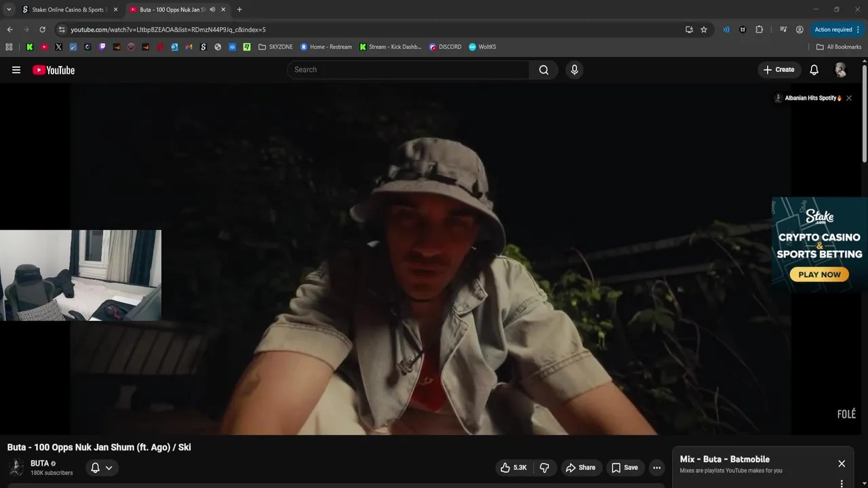Open the Gmail bookmark icon
This screenshot has height=488, width=868.
(x=189, y=47)
